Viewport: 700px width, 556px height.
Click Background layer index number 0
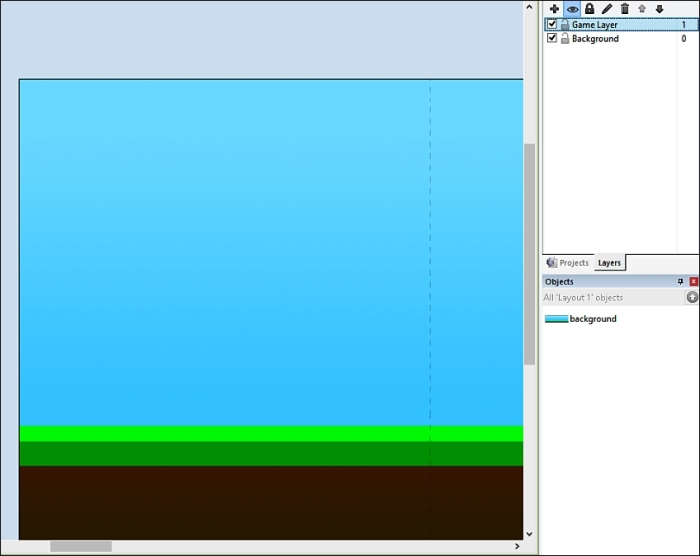pyautogui.click(x=683, y=39)
